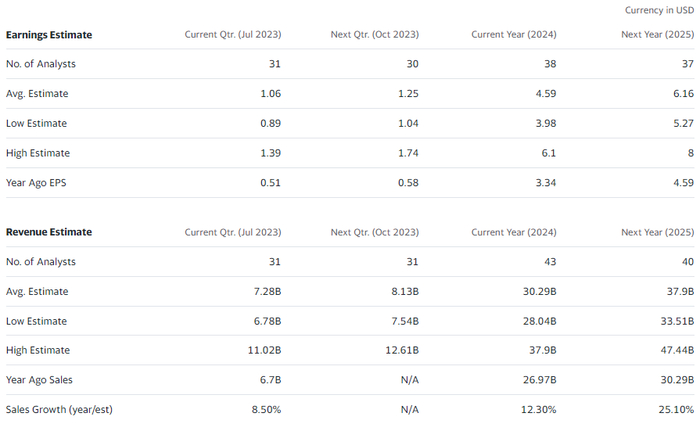The image size is (700, 424).
Task: Click the 6.16 average estimate for 2025
Action: point(682,94)
